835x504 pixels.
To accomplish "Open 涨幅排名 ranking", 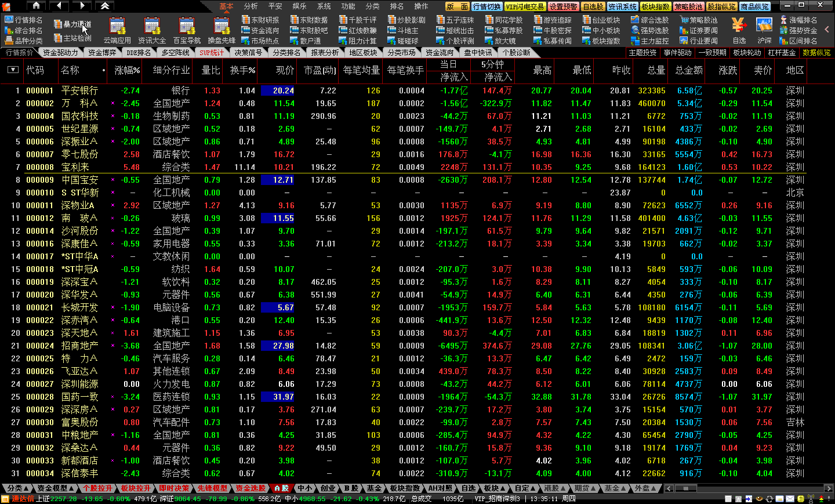I will 798,20.
